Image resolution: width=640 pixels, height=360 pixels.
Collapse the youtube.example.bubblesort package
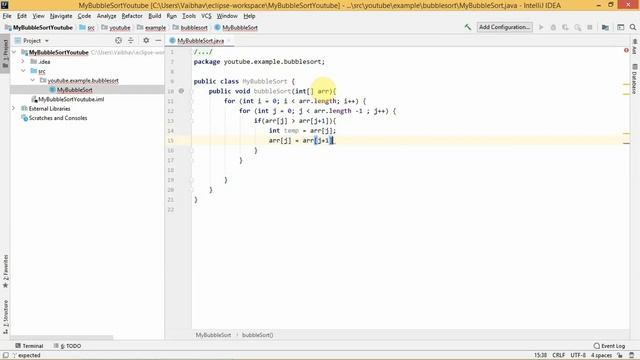[33, 80]
